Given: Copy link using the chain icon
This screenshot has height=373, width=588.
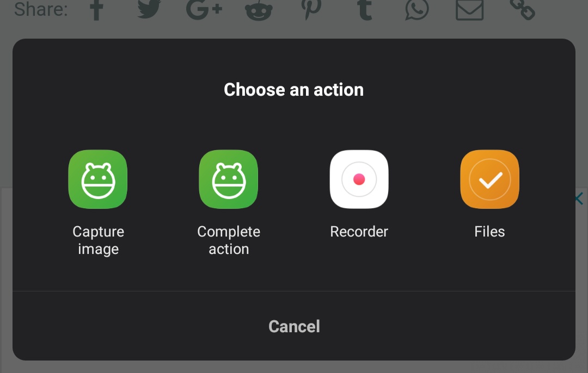Looking at the screenshot, I should click(522, 9).
